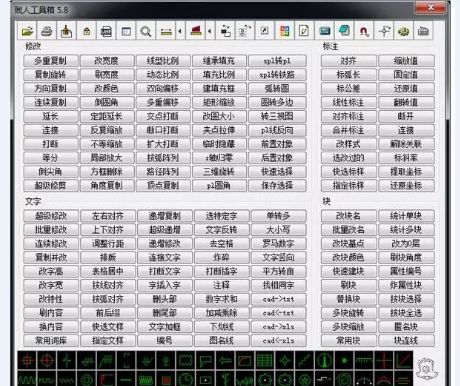Click the colorful grid palette icon
This screenshot has height=386, width=460.
(284, 31)
